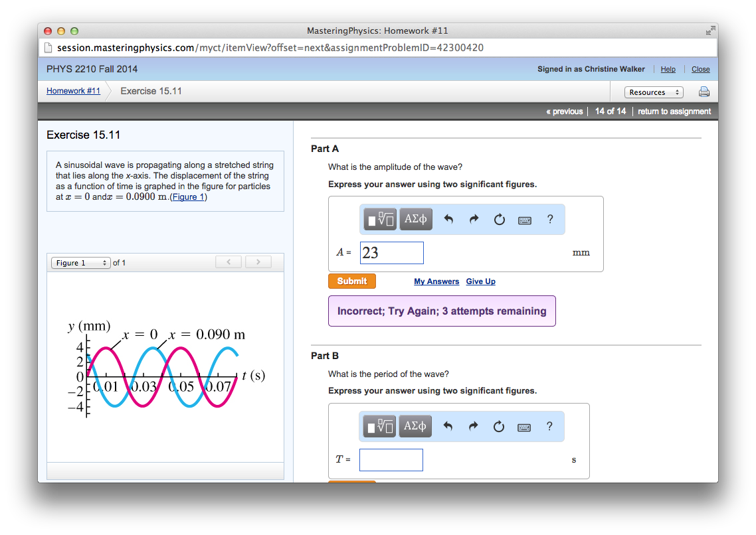Image resolution: width=756 pixels, height=535 pixels.
Task: Click inside the T= answer field in Part B
Action: 391,459
